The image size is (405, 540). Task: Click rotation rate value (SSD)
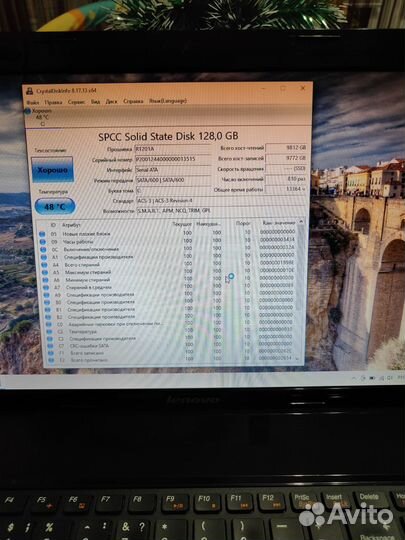click(x=286, y=169)
